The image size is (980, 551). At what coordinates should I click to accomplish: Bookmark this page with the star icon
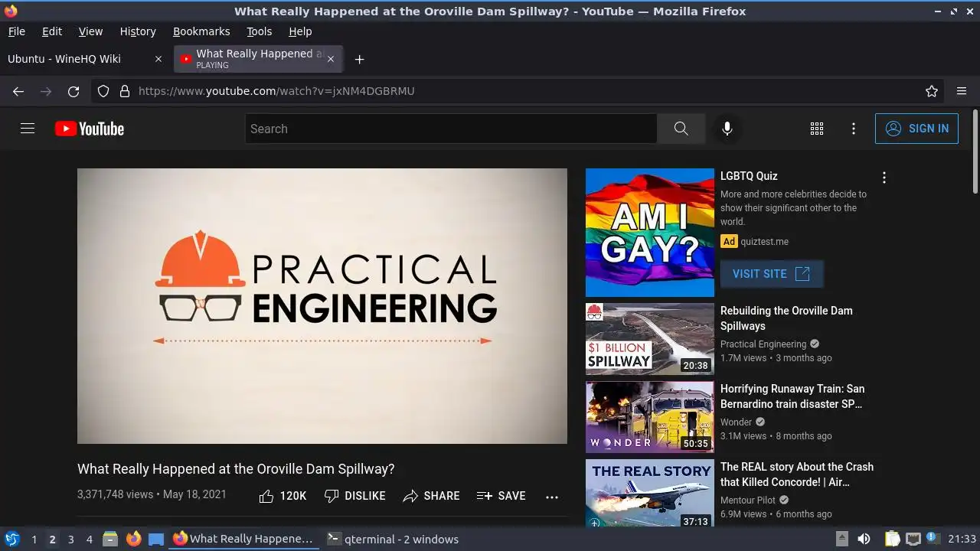click(x=932, y=91)
